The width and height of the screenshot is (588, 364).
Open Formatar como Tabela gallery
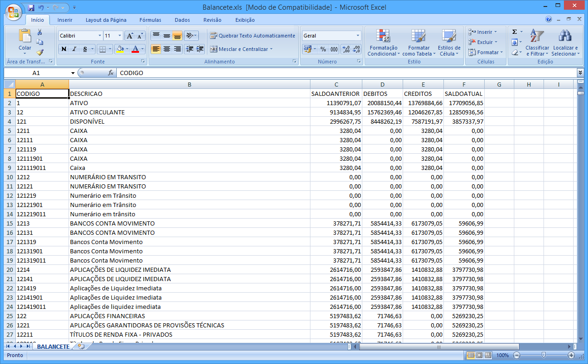tap(419, 43)
